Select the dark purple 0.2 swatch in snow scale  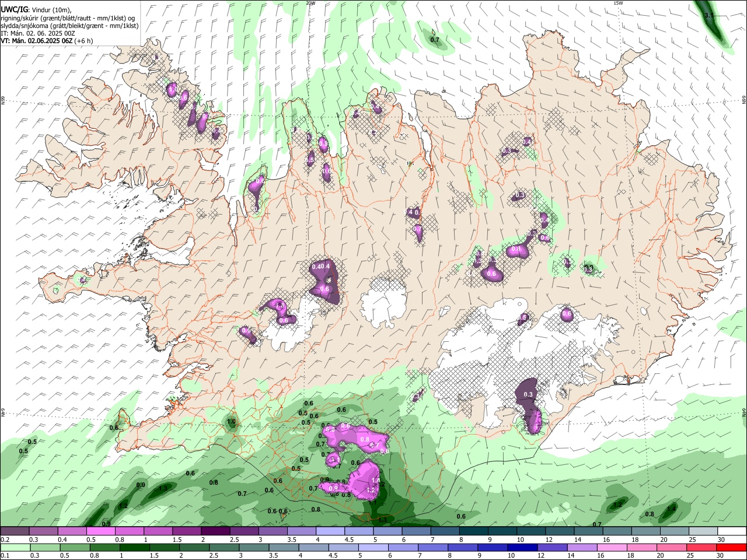click(x=15, y=531)
